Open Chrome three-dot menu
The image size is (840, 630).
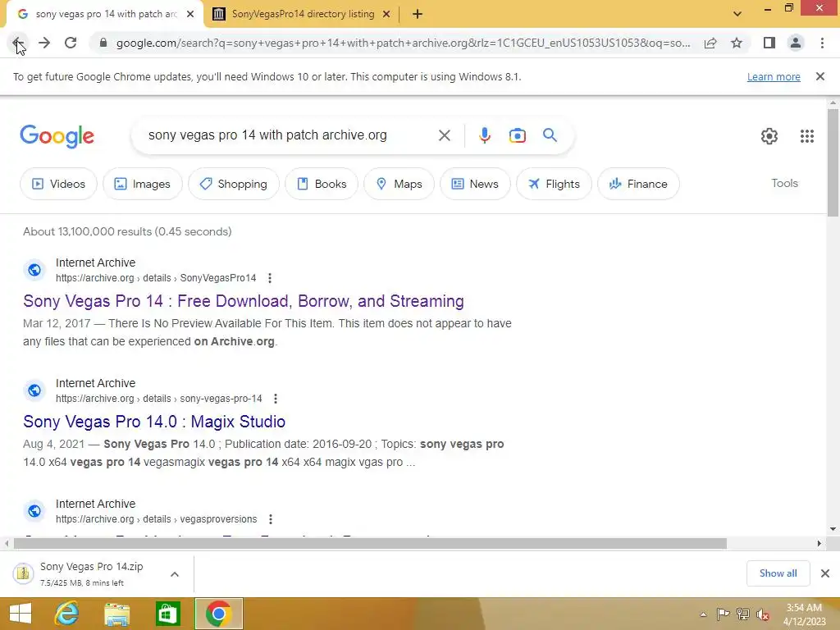(x=822, y=43)
